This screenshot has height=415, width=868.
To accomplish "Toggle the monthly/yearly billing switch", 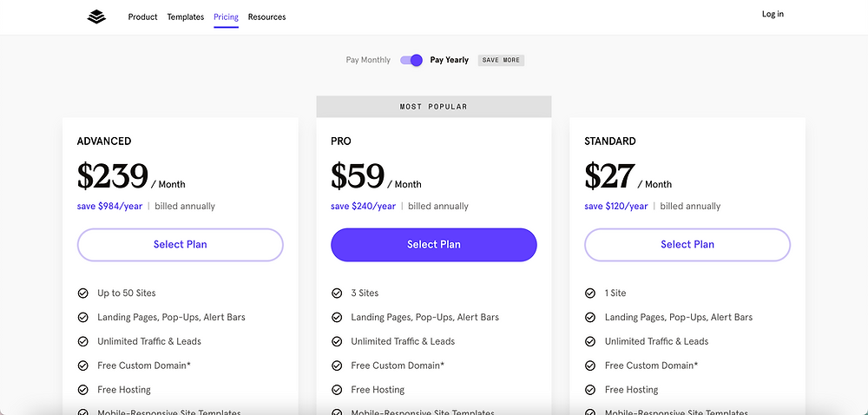I will (x=411, y=60).
